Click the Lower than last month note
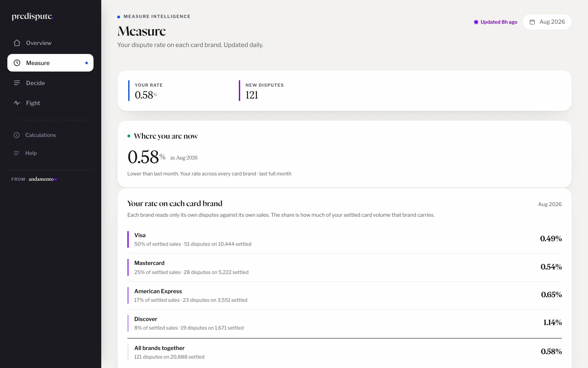This screenshot has width=588, height=368. 209,174
